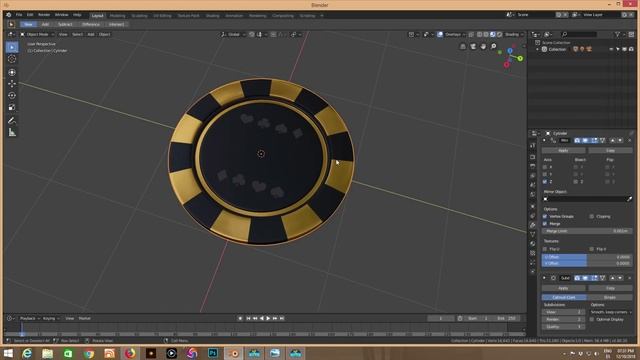640x360 pixels.
Task: Enable the Clipping checkbox
Action: [x=591, y=216]
